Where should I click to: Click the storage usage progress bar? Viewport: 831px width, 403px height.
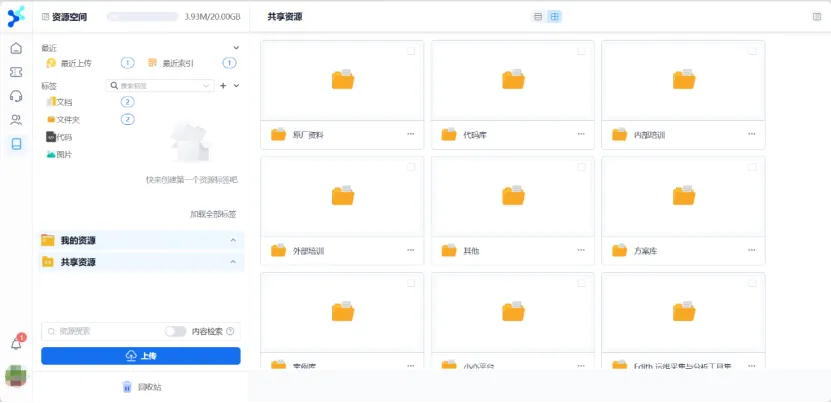[x=143, y=17]
